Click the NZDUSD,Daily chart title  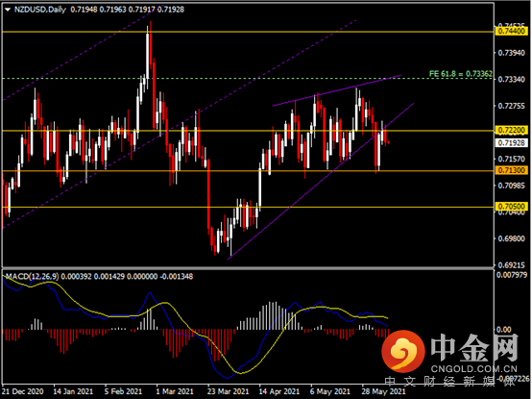tap(40, 10)
